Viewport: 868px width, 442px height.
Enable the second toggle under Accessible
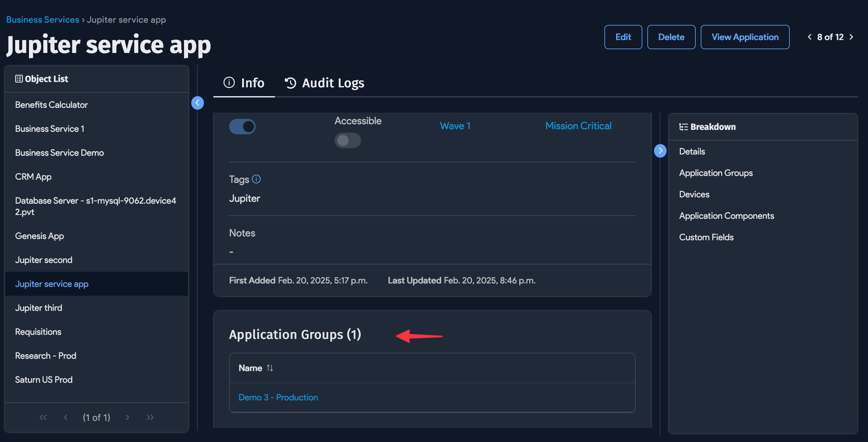[348, 140]
